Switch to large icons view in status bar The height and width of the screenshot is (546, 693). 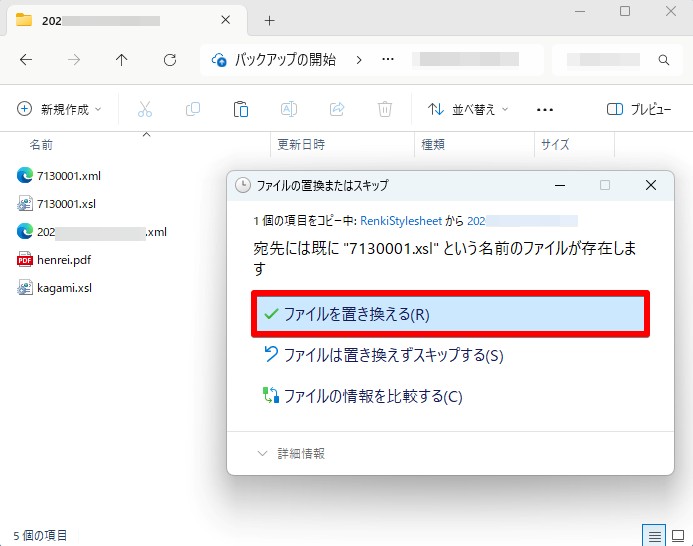tap(678, 536)
